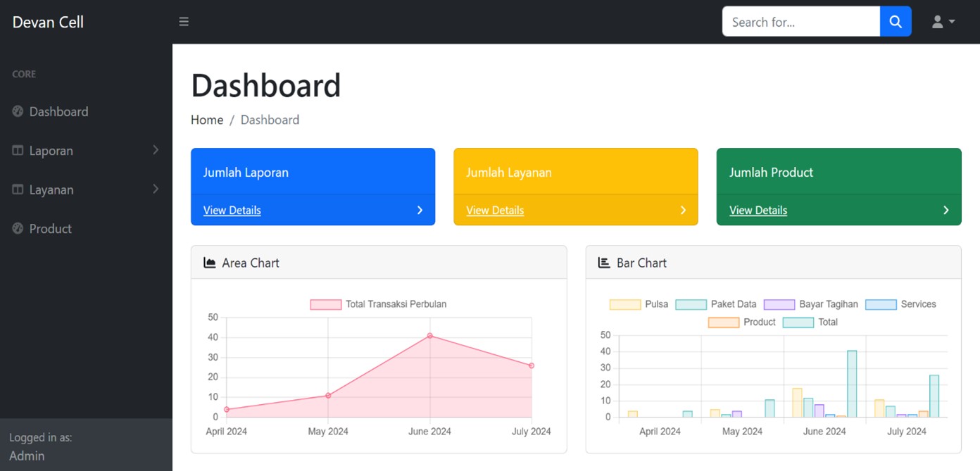The height and width of the screenshot is (471, 980).
Task: Select Laporan in the sidebar menu
Action: (x=51, y=151)
